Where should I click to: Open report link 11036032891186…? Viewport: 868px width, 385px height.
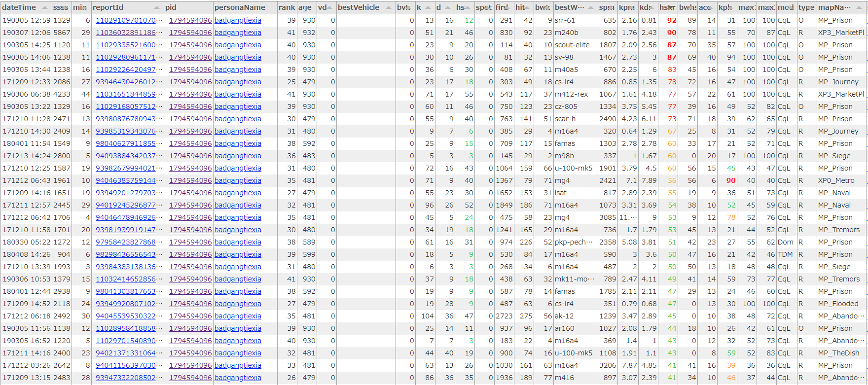[129, 33]
